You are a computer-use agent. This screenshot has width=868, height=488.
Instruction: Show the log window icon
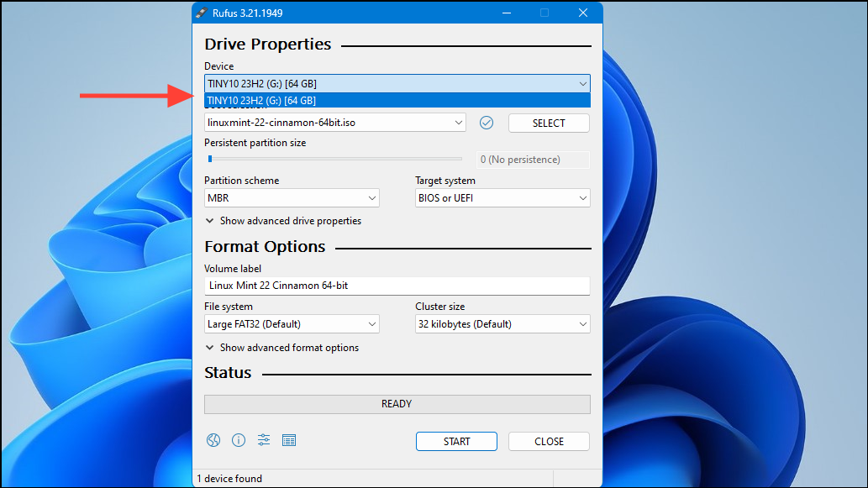click(x=289, y=440)
